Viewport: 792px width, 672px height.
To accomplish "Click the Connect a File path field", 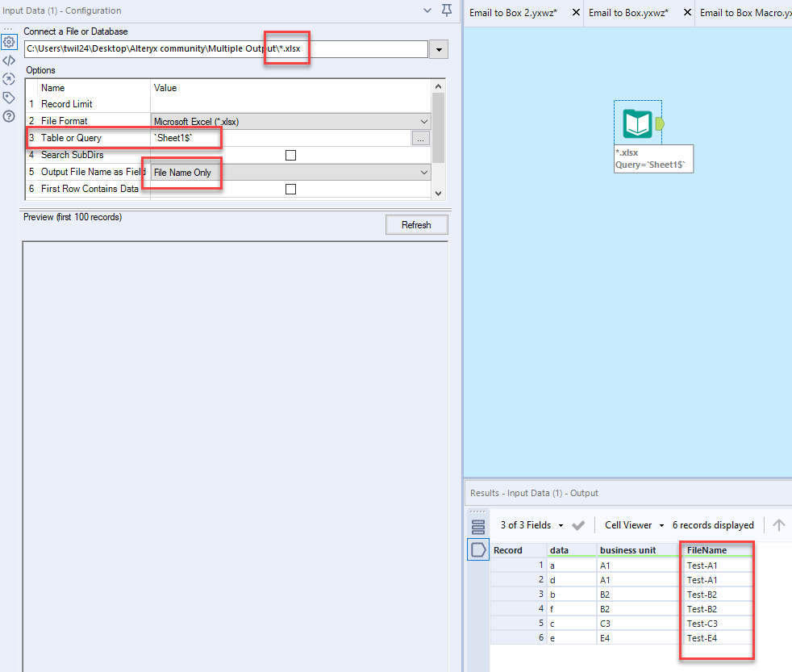I will pos(226,49).
